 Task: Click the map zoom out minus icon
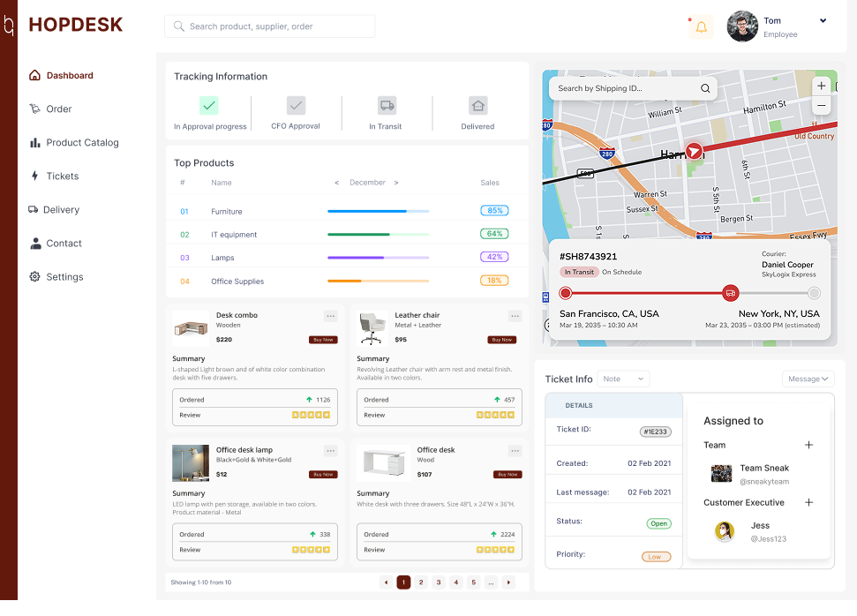coord(821,106)
